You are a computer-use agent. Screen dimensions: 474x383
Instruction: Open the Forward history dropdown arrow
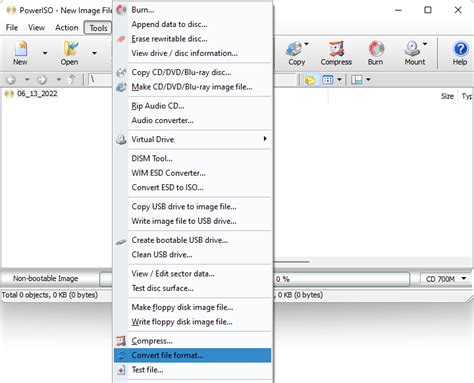pos(59,80)
